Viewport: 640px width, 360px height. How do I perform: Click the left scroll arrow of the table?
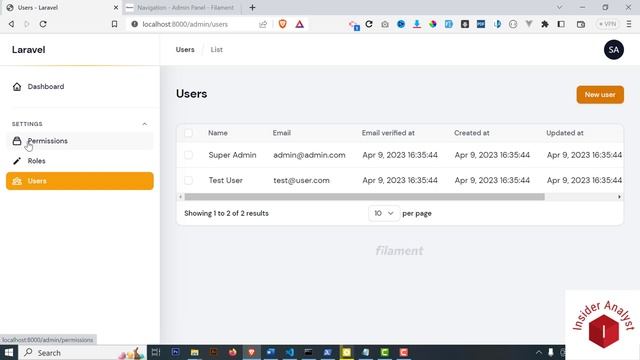180,197
